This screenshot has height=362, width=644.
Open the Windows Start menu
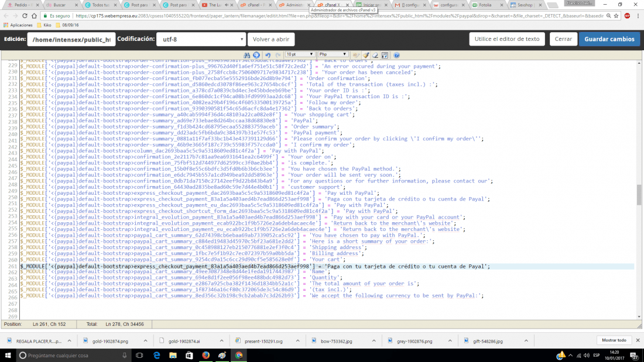8,355
